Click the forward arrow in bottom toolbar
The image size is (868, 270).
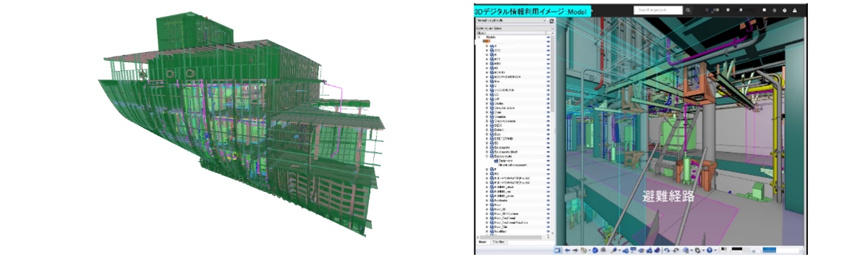tap(575, 250)
